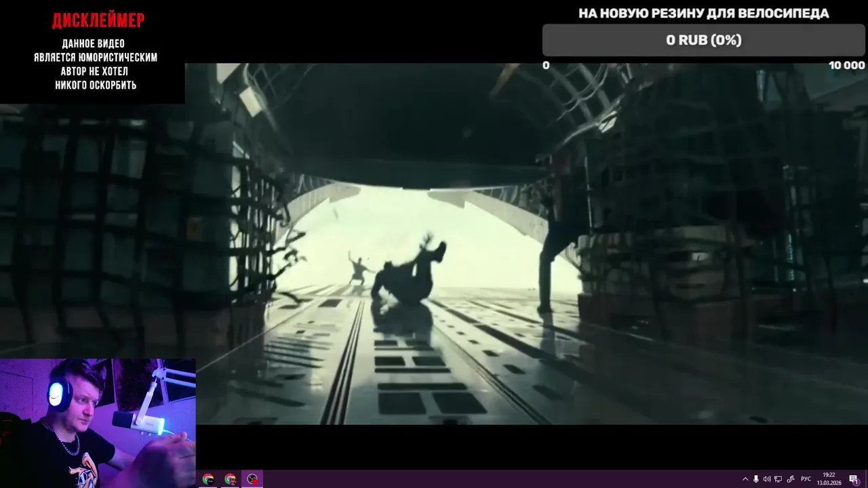Open the network tray icon
This screenshot has width=868, height=488.
coord(778,479)
